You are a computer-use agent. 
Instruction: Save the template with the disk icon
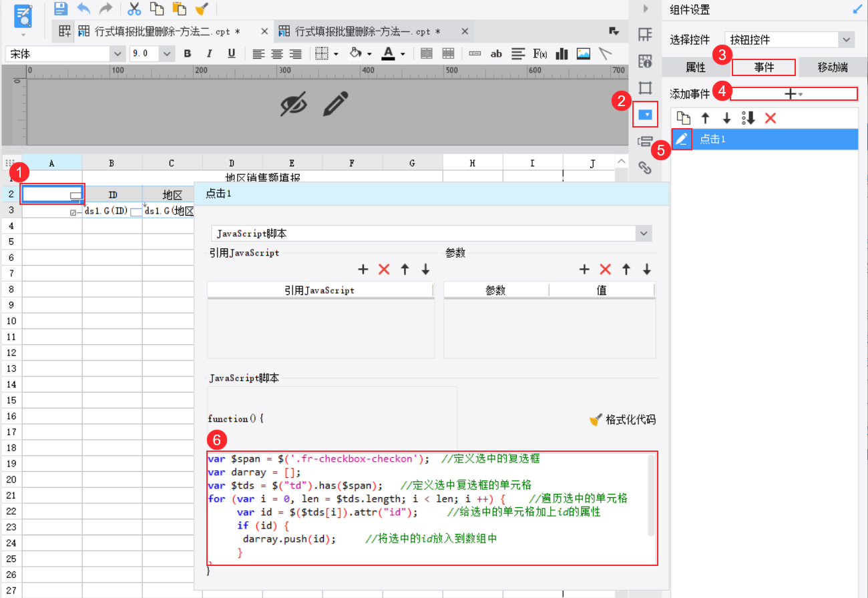coord(61,9)
